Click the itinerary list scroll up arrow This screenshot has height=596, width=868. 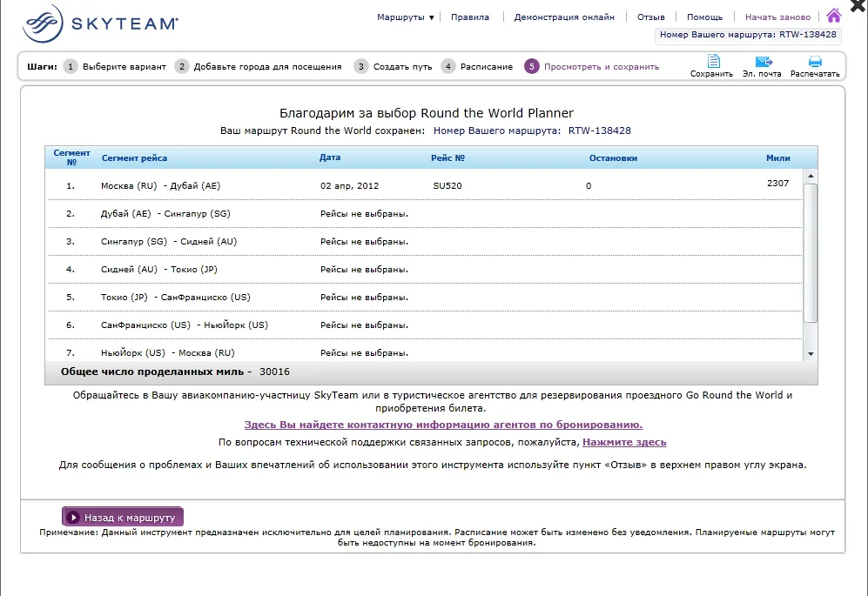coord(811,176)
